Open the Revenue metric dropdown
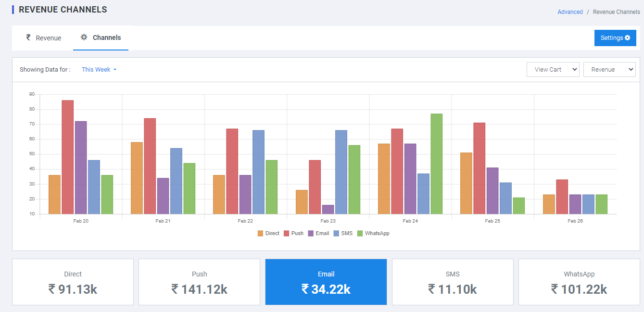Screen dimensions: 644x312 point(609,70)
